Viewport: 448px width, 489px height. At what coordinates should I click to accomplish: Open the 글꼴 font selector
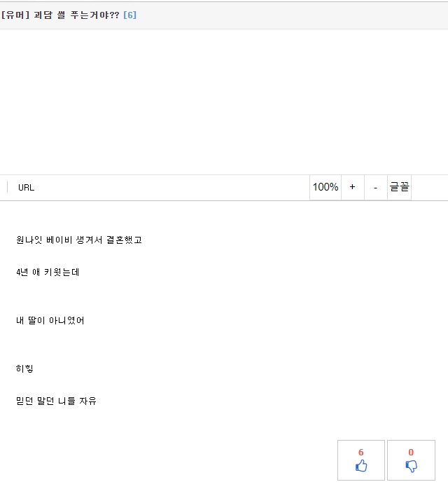coord(399,187)
